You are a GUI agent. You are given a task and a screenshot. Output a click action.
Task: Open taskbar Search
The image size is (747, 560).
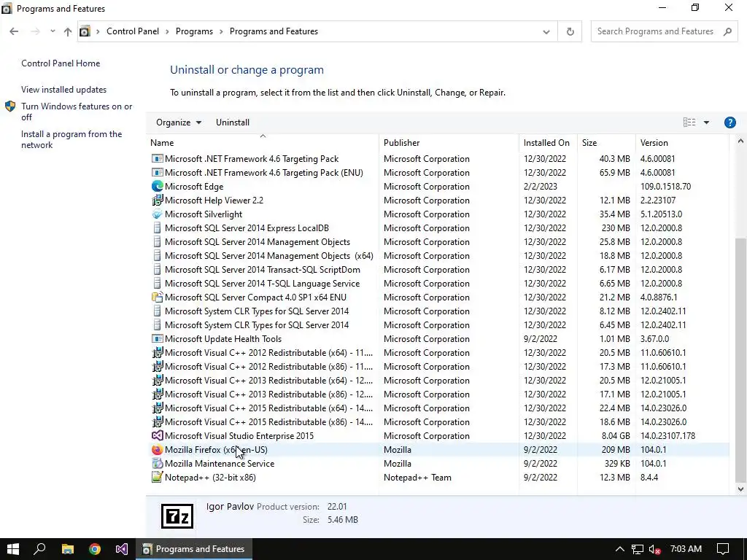pyautogui.click(x=39, y=549)
